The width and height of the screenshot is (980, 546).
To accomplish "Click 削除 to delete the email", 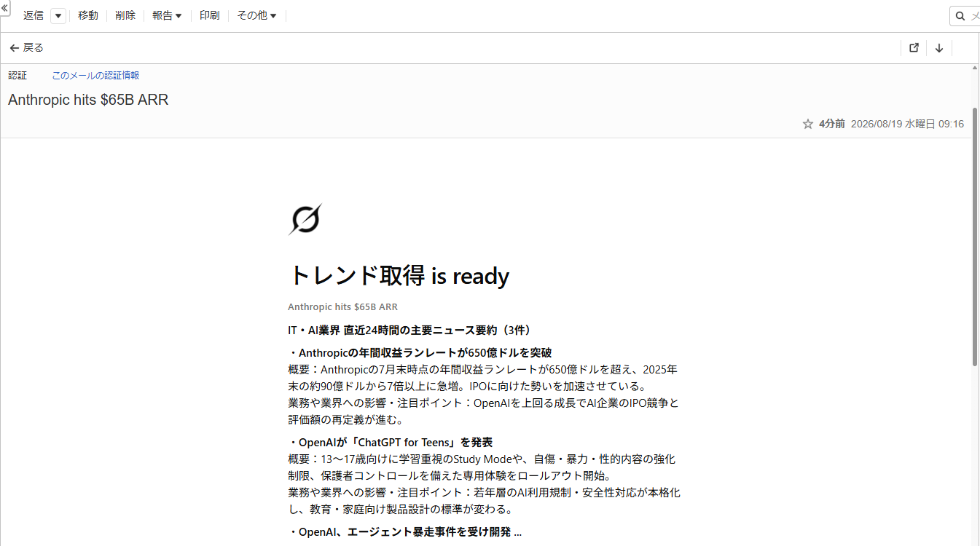I will click(x=125, y=15).
